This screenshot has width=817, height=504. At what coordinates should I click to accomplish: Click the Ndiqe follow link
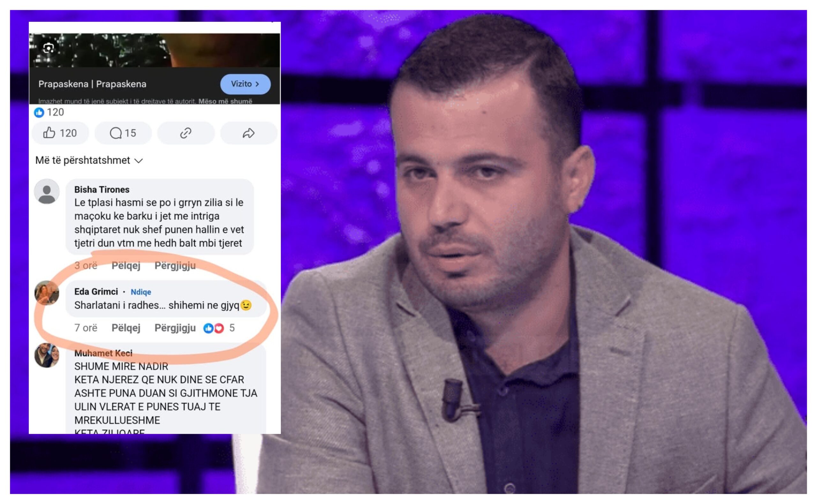(141, 292)
